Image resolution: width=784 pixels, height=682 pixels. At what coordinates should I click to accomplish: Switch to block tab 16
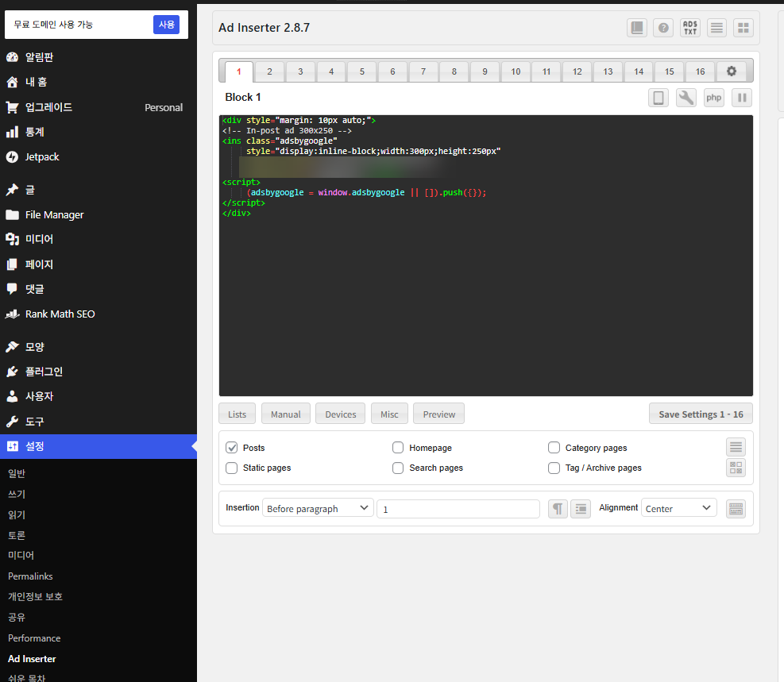pyautogui.click(x=700, y=71)
